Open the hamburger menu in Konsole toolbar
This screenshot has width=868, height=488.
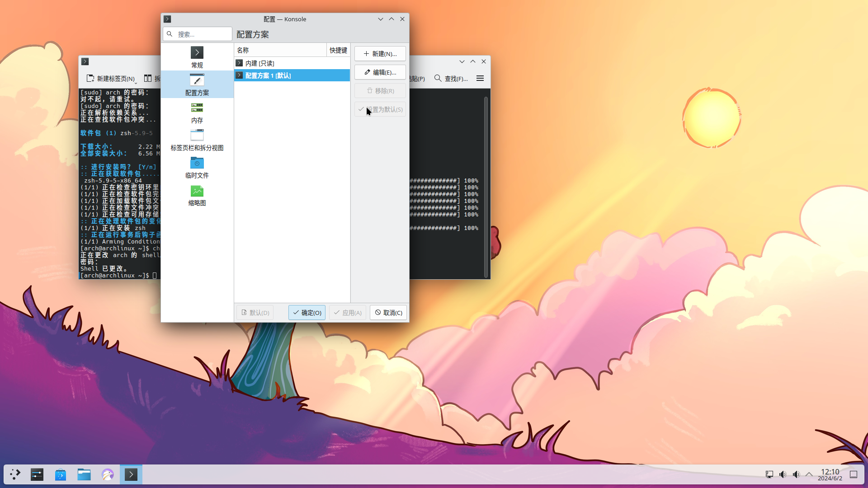tap(480, 79)
